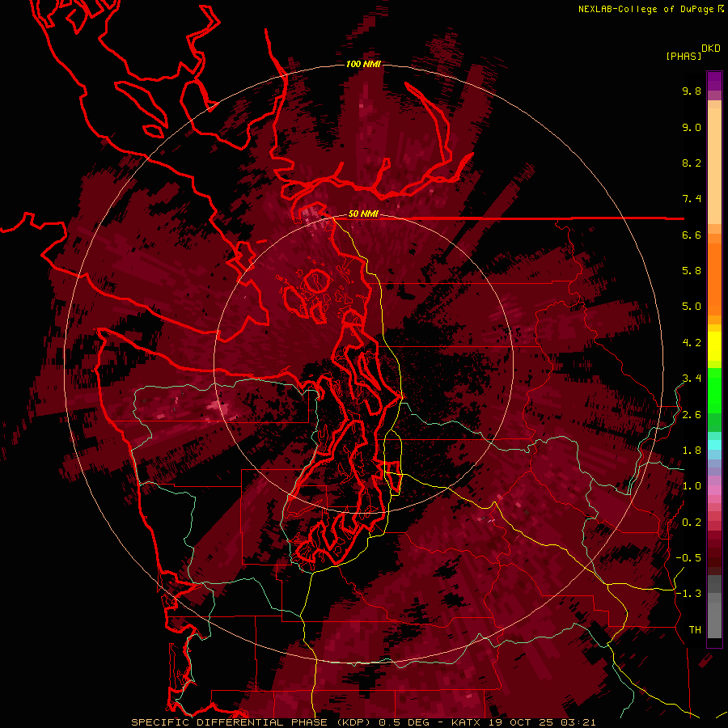Screen dimensions: 728x728
Task: Click the 9.0 value on the color scale
Action: (692, 127)
